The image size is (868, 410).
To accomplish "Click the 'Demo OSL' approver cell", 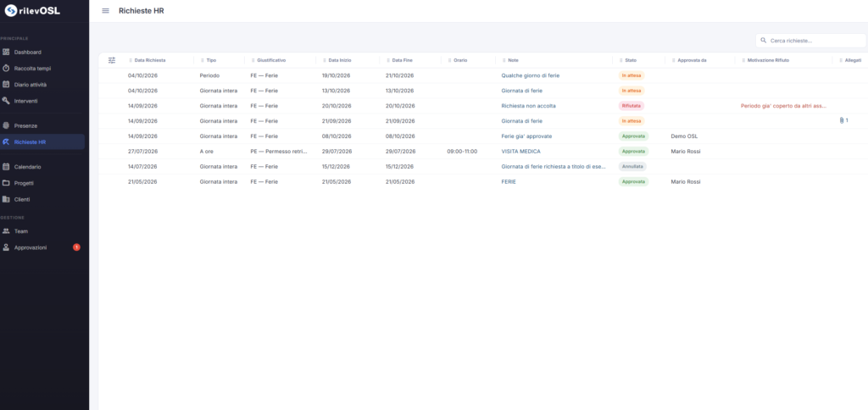I will (684, 136).
